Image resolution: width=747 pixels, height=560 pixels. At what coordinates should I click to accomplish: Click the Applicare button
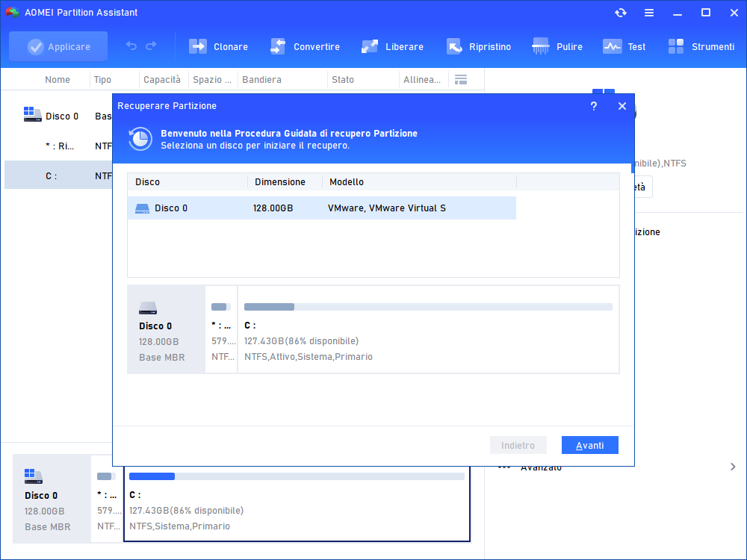pyautogui.click(x=58, y=46)
